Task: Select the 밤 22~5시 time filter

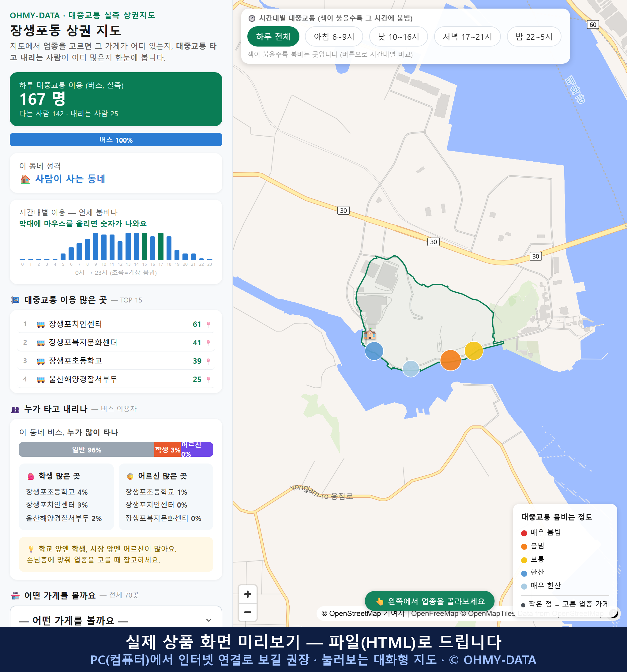Action: point(534,36)
